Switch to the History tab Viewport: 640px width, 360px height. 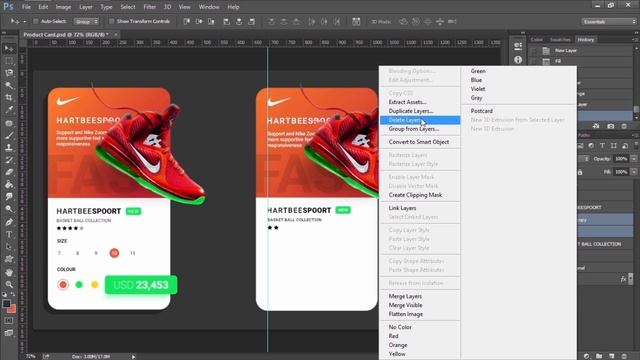coord(586,40)
